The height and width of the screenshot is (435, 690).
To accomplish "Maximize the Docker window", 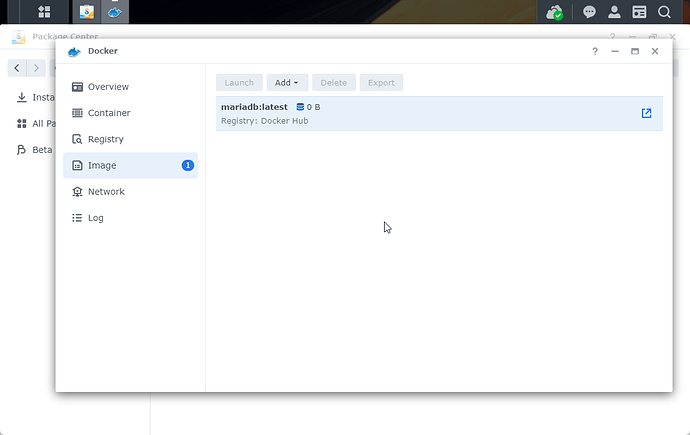I will coord(635,51).
